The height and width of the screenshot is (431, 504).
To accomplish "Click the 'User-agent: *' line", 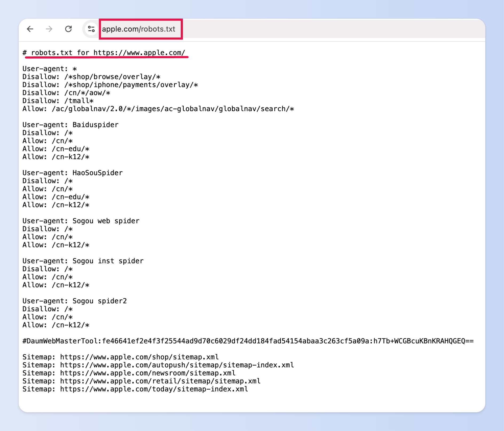I will coord(50,69).
